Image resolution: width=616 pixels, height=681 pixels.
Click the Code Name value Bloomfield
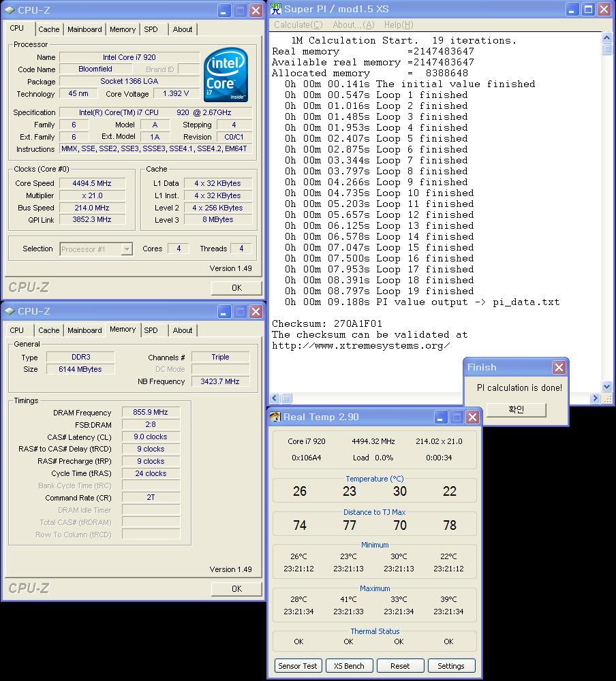[95, 69]
